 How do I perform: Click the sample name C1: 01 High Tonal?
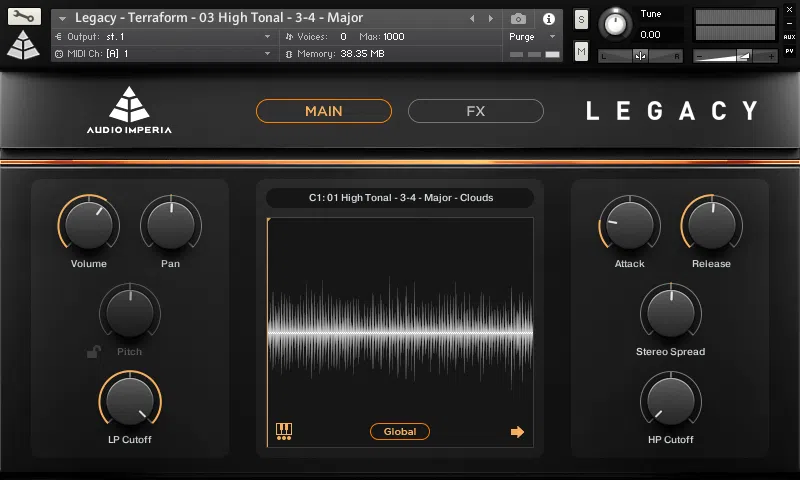401,198
